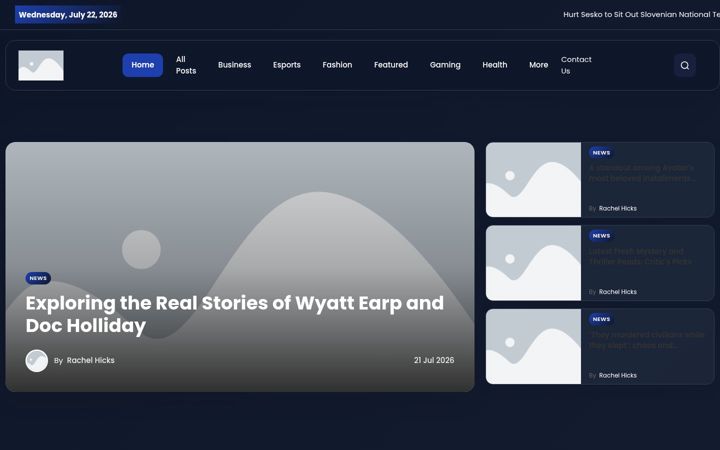Image resolution: width=720 pixels, height=450 pixels.
Task: Open the search icon button
Action: 684,65
